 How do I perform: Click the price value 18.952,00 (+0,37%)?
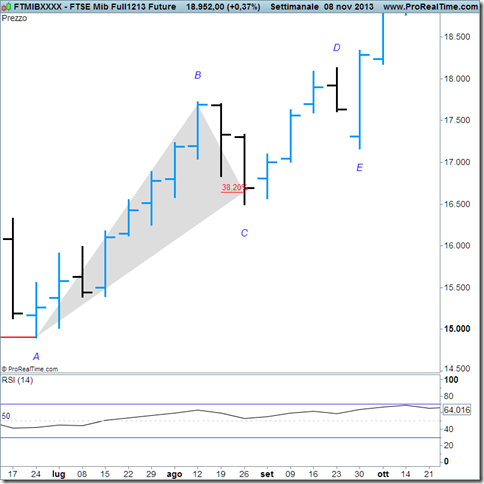click(223, 7)
